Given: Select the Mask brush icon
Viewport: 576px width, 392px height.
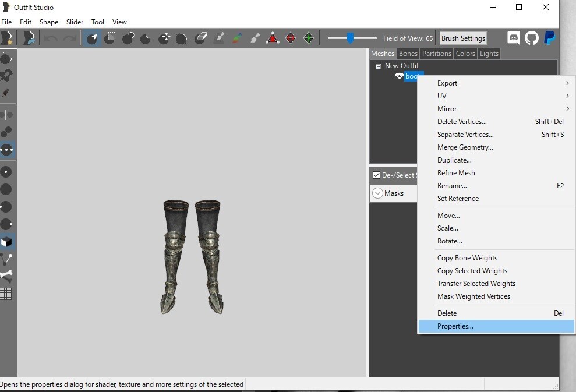Looking at the screenshot, I should [110, 38].
